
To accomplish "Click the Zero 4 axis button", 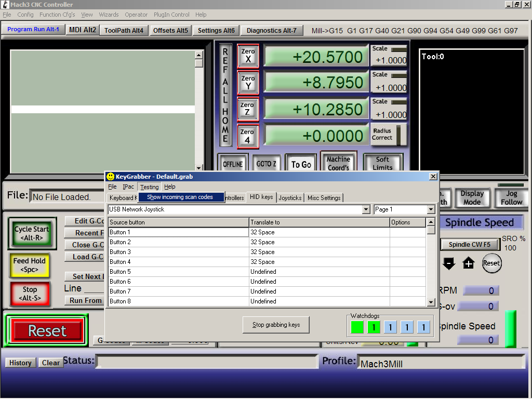I will (x=248, y=137).
